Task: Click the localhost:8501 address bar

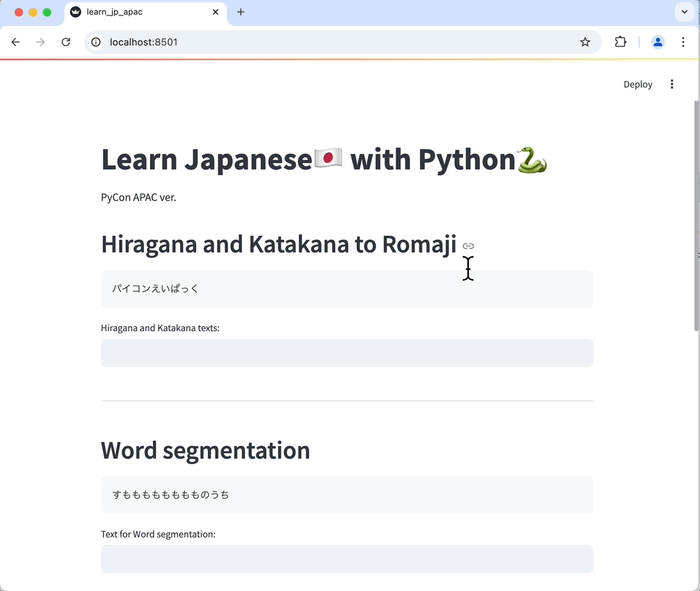Action: [336, 42]
